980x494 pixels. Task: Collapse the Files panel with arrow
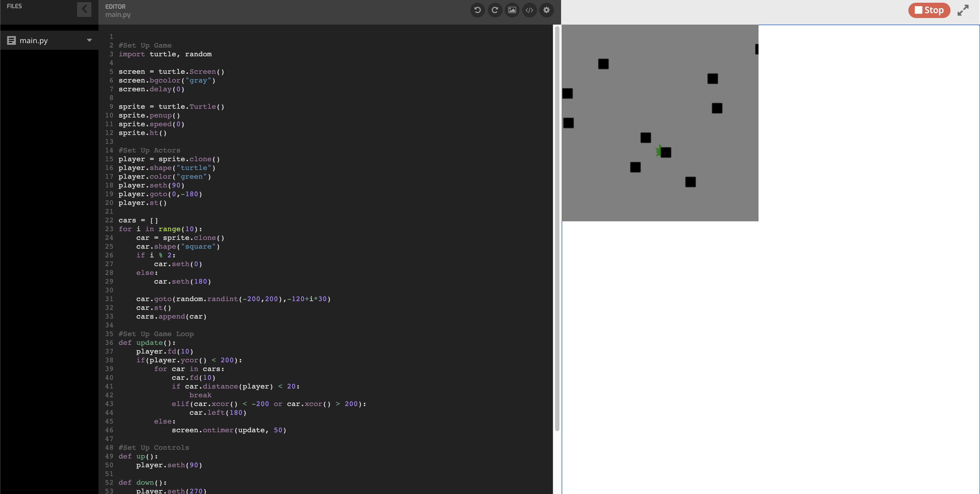click(84, 10)
